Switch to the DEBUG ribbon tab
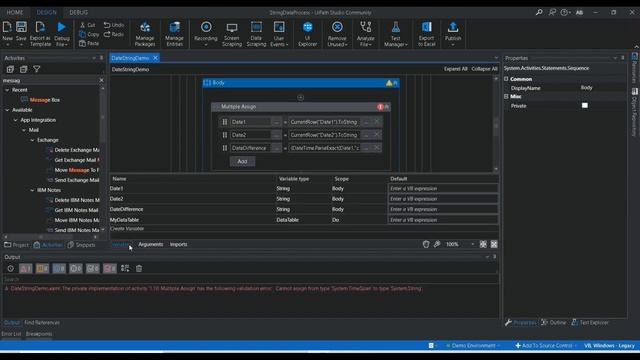The height and width of the screenshot is (360, 640). [78, 12]
